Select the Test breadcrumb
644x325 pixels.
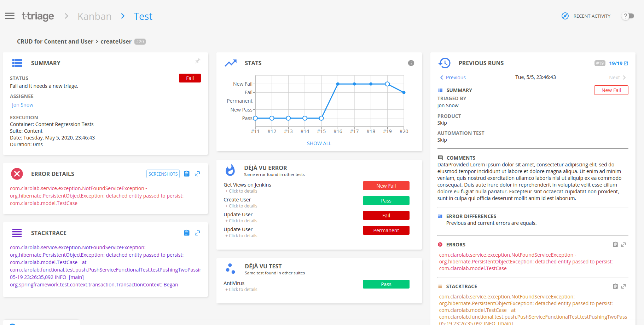[x=143, y=16]
